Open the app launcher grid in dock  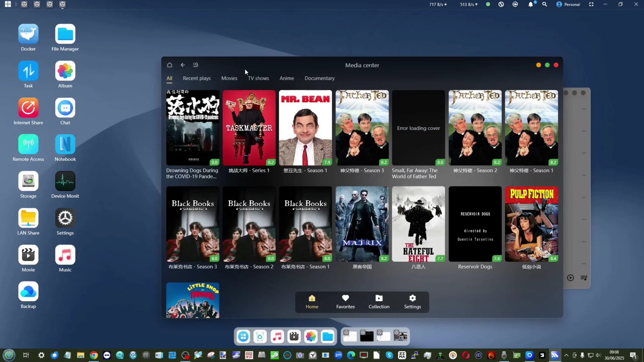[243, 336]
